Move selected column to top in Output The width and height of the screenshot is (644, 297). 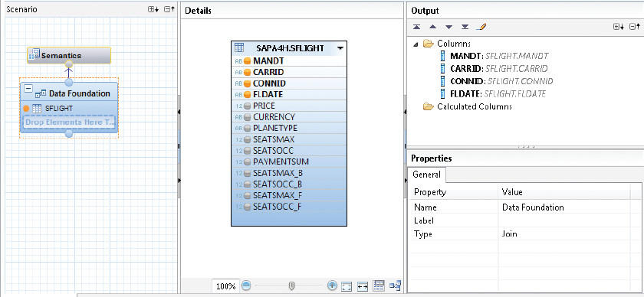pyautogui.click(x=416, y=27)
